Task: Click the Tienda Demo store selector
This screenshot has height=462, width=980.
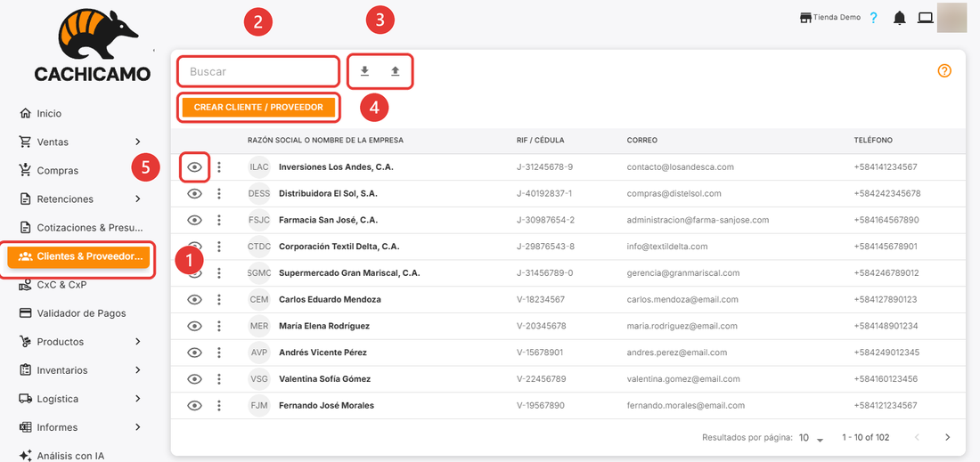Action: tap(830, 18)
